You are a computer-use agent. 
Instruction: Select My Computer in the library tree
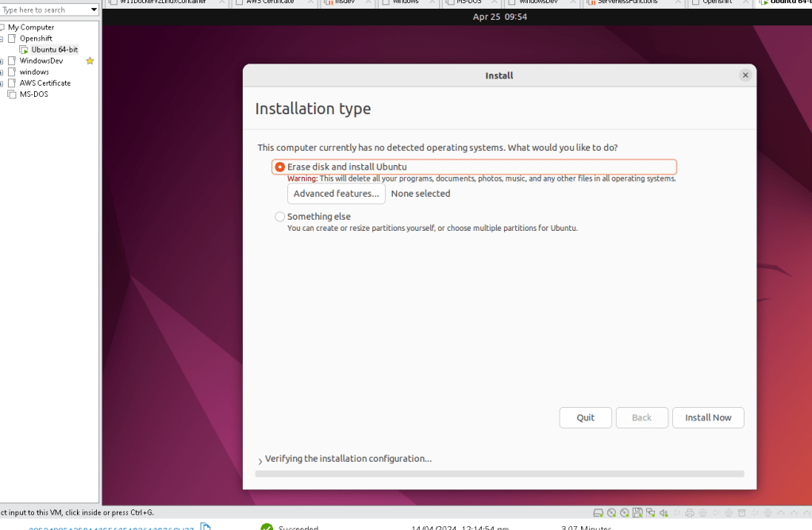31,27
